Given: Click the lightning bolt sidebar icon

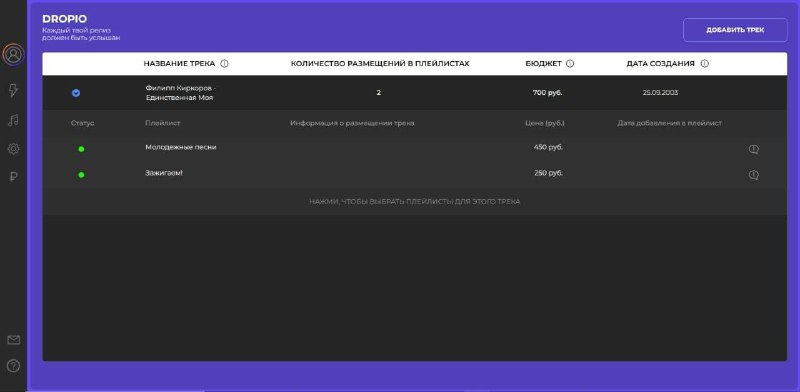Looking at the screenshot, I should point(13,91).
